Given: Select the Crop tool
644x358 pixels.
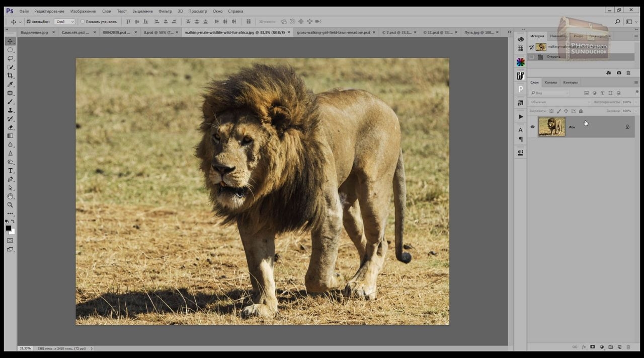Looking at the screenshot, I should [x=10, y=76].
